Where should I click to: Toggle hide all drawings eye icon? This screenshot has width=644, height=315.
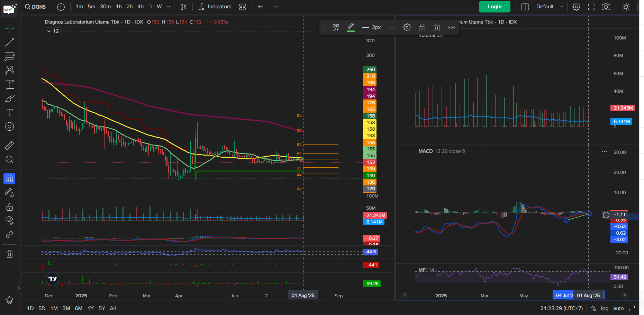[x=10, y=221]
